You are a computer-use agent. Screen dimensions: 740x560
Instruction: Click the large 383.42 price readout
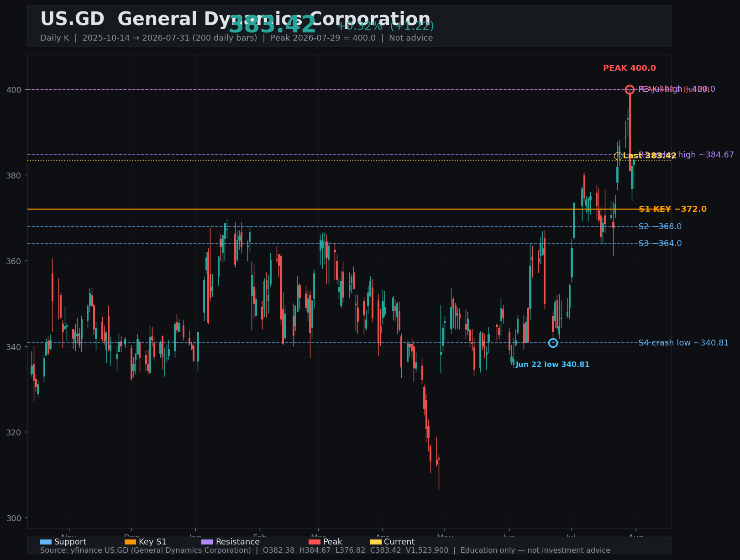click(272, 25)
